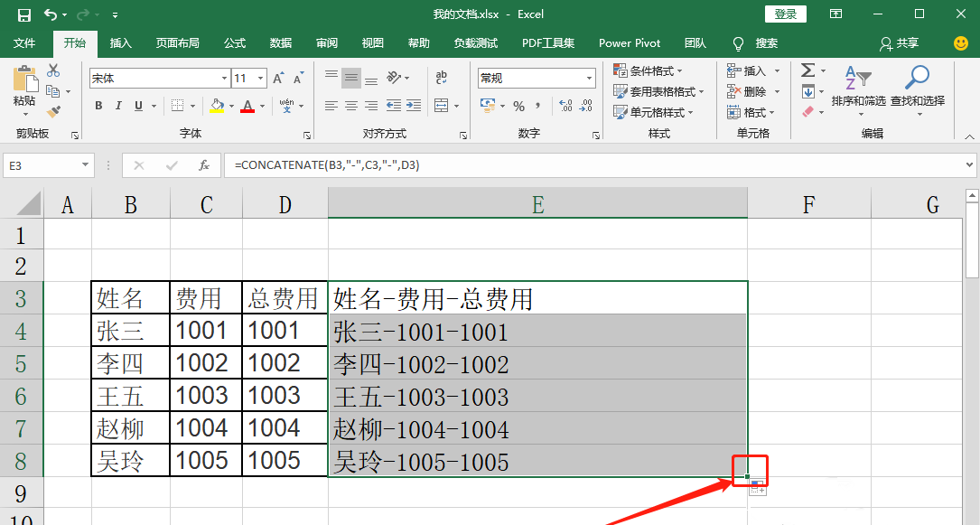Switch to the 公式 ribbon tab

tap(235, 43)
